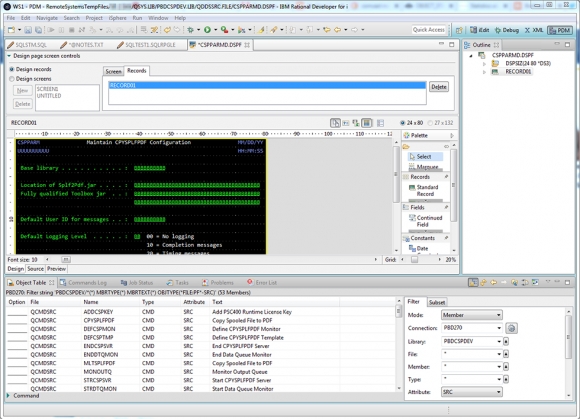Image resolution: width=580 pixels, height=419 pixels.
Task: Pick the Date constant from the Palette
Action: [418, 249]
